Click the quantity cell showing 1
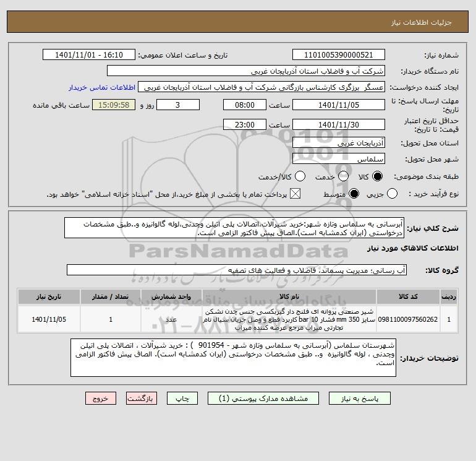476x461 pixels. (111, 319)
